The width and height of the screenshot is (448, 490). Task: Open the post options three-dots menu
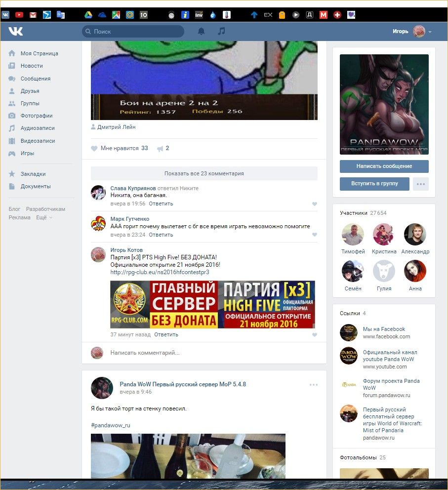313,385
